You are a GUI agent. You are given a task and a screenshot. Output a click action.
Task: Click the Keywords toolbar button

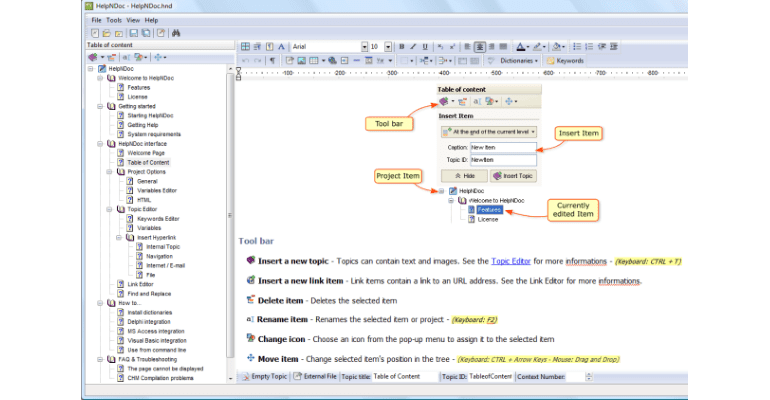coord(565,60)
